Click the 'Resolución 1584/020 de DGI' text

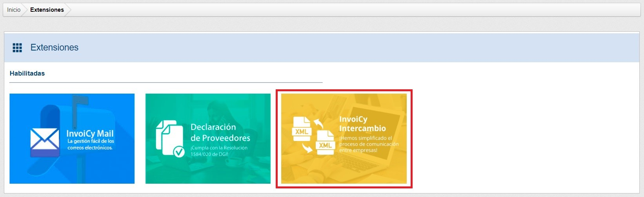tap(219, 151)
